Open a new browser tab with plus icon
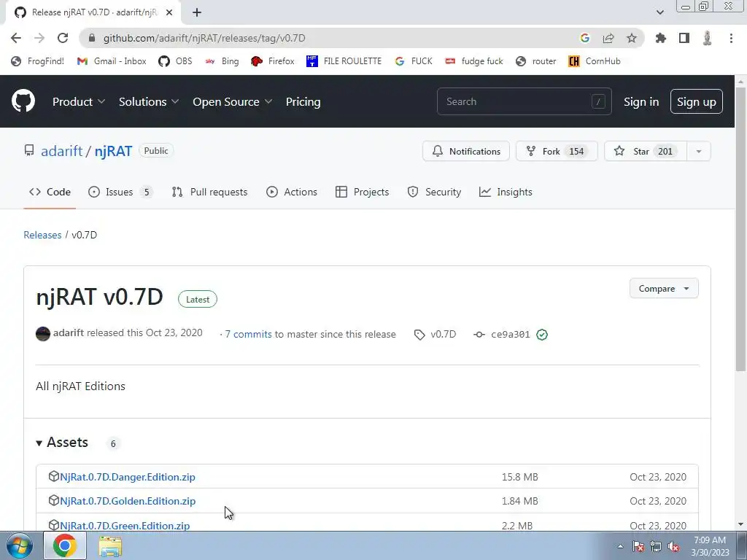The image size is (747, 560). [x=197, y=13]
